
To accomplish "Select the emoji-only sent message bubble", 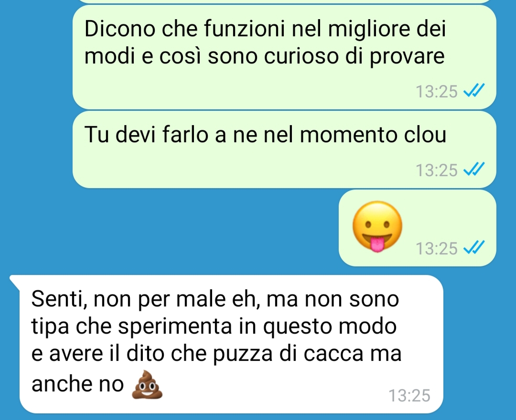I will click(x=417, y=228).
